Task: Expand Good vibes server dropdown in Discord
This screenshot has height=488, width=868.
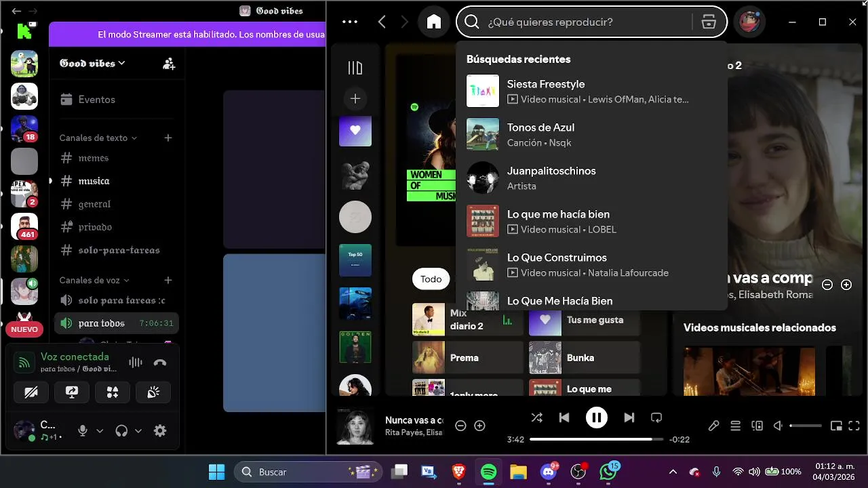Action: point(92,63)
